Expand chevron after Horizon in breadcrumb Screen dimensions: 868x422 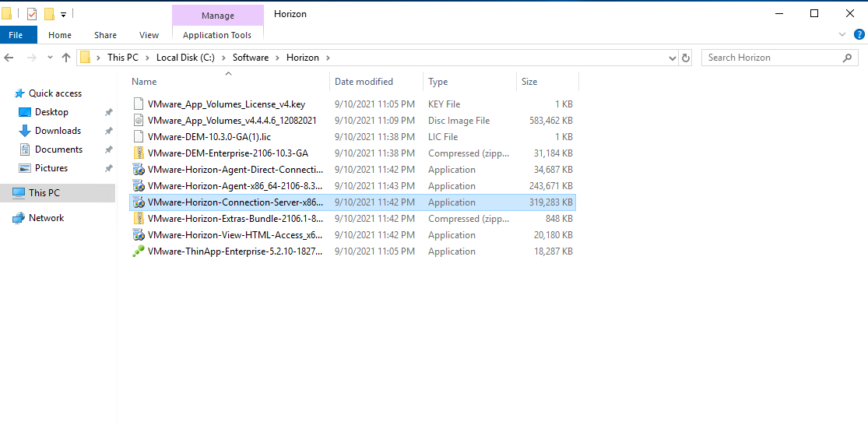coord(328,58)
